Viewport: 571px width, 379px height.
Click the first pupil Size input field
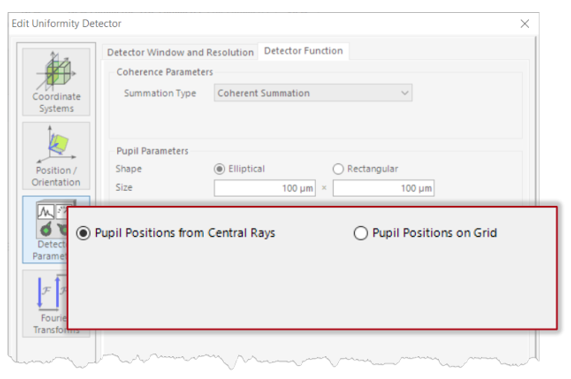(x=265, y=188)
